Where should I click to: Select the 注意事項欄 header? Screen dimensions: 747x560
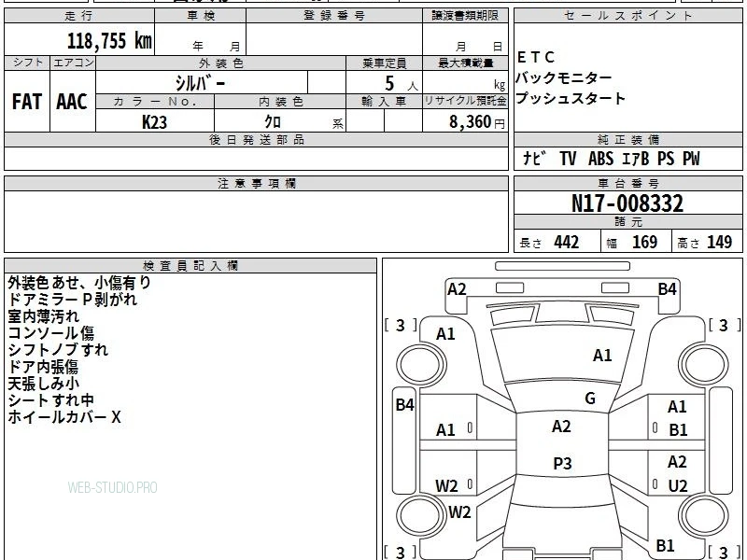pos(256,183)
